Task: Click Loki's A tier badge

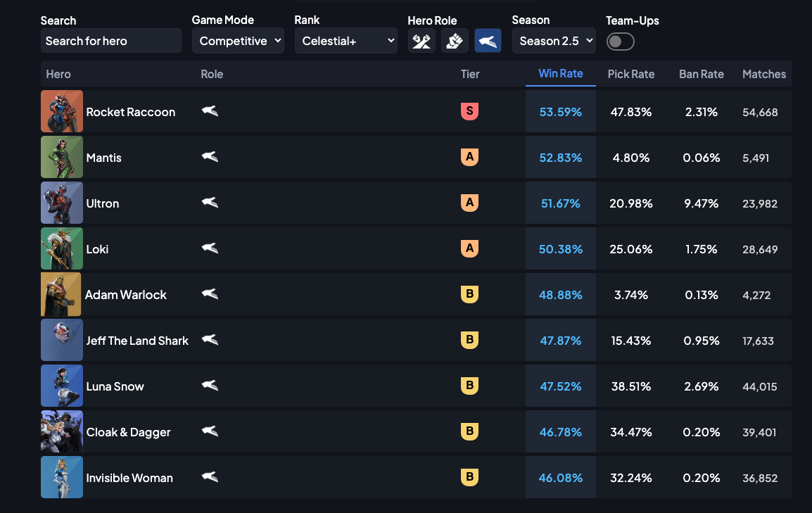Action: 470,248
